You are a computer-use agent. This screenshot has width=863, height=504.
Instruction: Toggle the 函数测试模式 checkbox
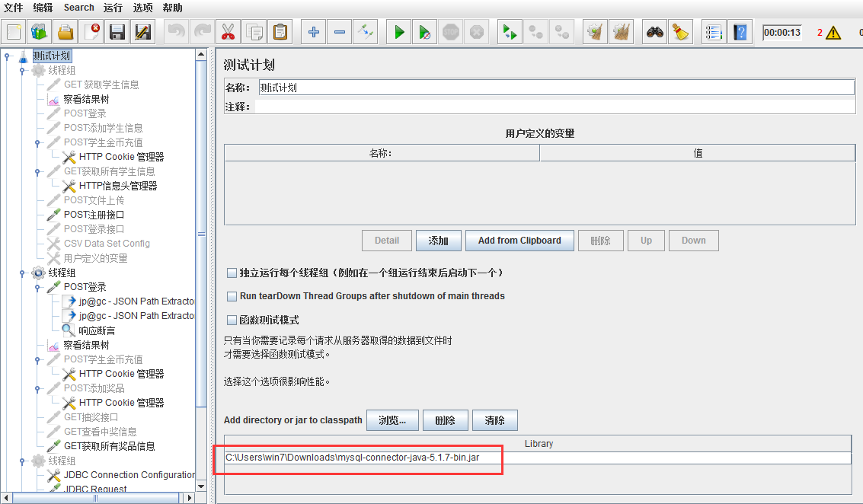point(232,320)
